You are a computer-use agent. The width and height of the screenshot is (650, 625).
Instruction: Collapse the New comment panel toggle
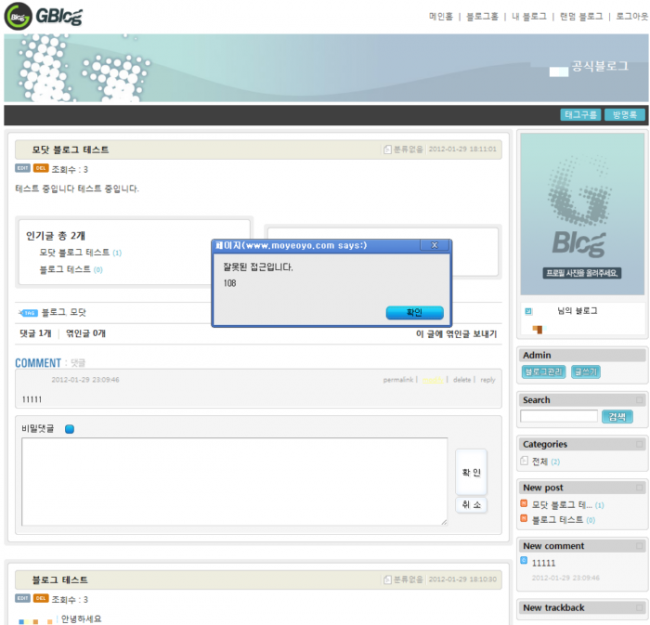(x=640, y=546)
